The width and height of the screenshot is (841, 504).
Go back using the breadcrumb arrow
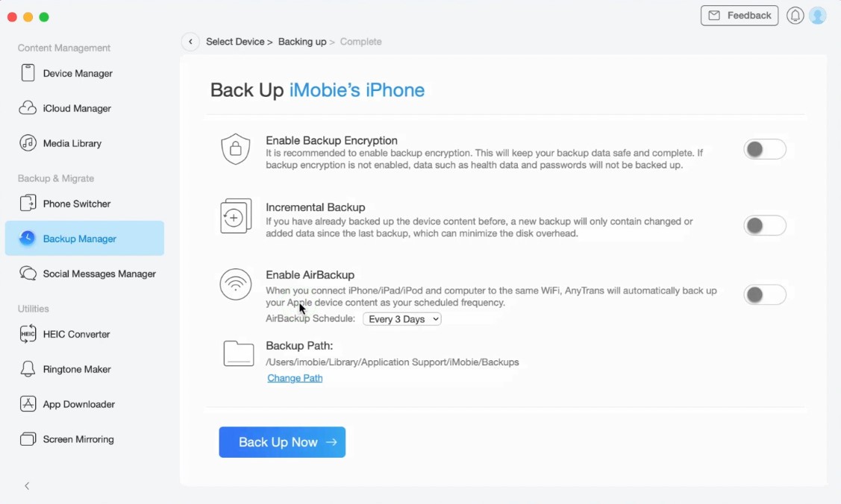tap(190, 42)
